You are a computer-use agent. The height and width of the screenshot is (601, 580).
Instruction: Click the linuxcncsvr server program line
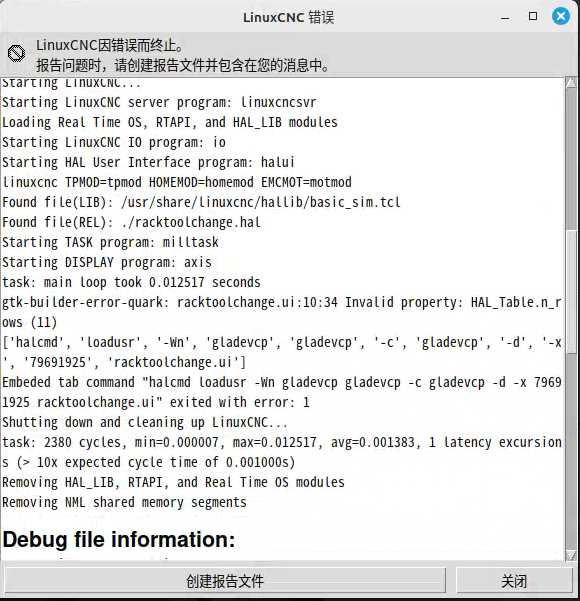tap(159, 102)
